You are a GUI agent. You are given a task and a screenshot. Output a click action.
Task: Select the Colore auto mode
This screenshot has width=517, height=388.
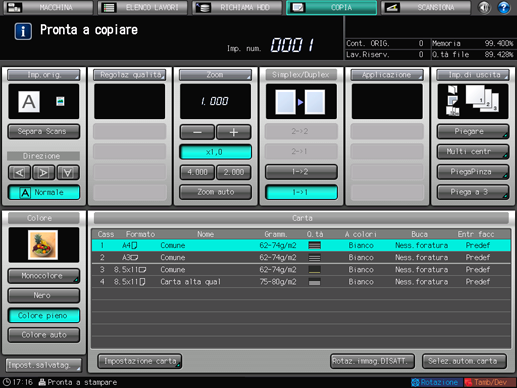[x=44, y=335]
